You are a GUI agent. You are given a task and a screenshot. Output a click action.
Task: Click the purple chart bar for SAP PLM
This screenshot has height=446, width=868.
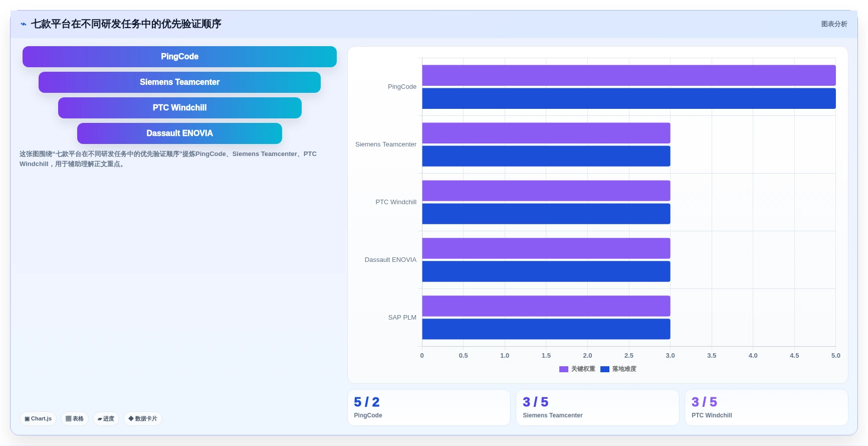point(546,306)
